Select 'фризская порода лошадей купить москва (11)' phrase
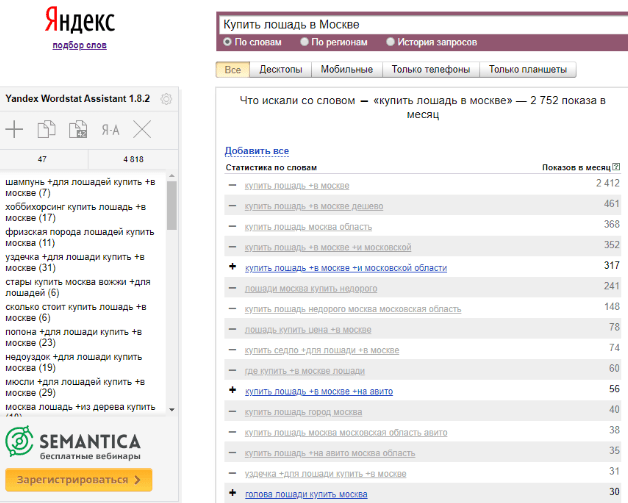The height and width of the screenshot is (503, 628). [x=80, y=237]
